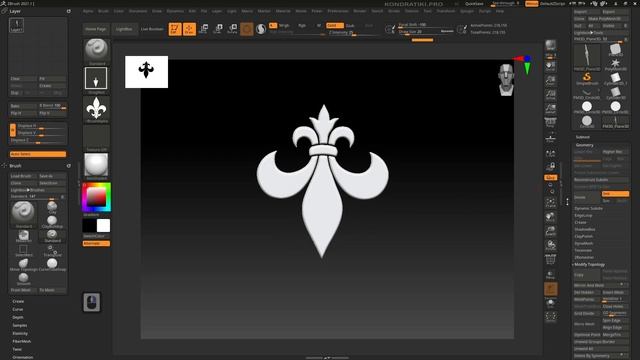Expand the DynaMesh section
Screen dimensions: 640x360
pyautogui.click(x=584, y=243)
